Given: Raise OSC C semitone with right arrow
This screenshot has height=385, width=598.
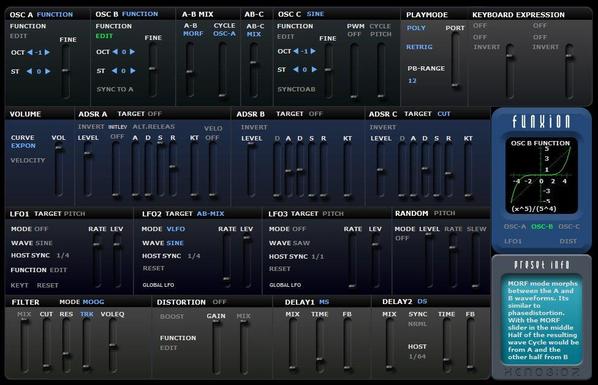Looking at the screenshot, I should [314, 69].
